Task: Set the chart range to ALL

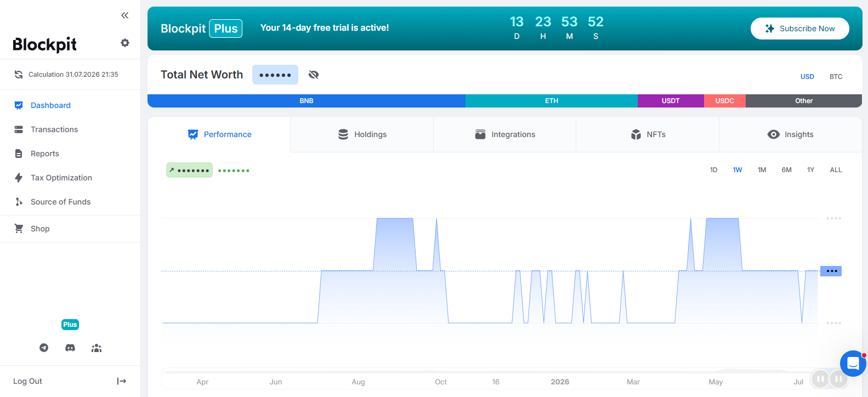Action: [x=836, y=170]
